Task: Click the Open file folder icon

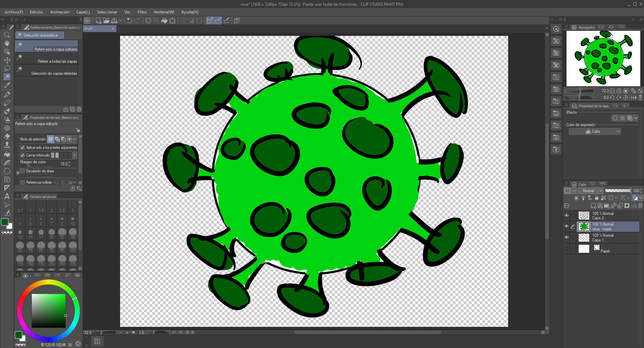Action: (x=106, y=20)
